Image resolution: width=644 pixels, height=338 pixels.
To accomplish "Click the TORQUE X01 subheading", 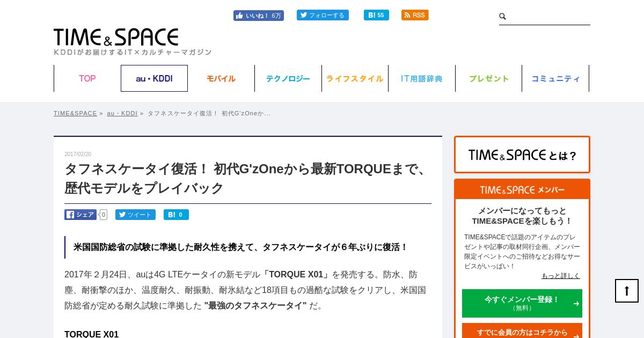I will pyautogui.click(x=91, y=334).
